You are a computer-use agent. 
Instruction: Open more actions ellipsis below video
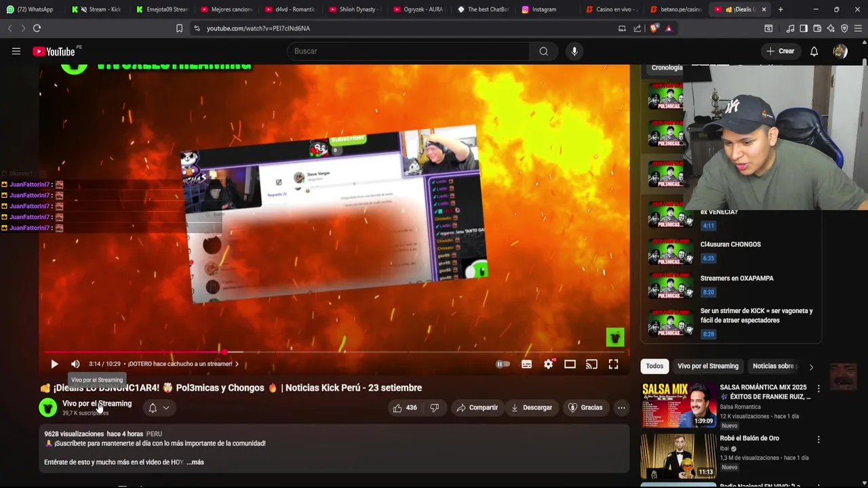[621, 407]
